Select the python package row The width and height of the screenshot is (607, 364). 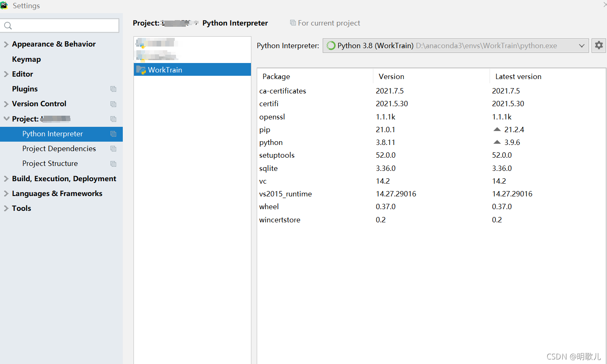431,142
